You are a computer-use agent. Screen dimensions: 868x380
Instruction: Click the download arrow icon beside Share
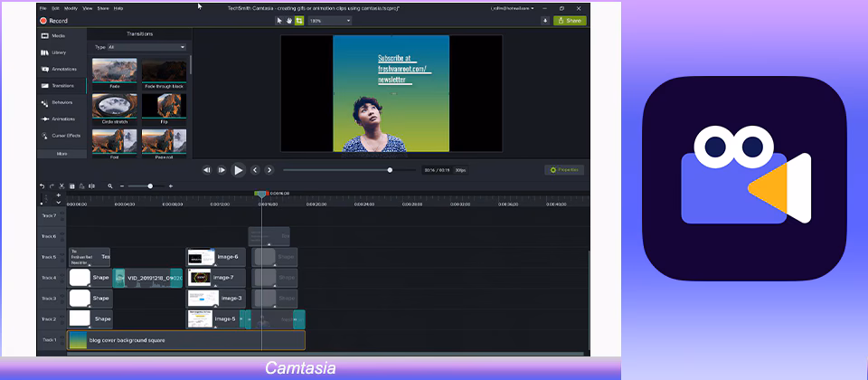point(545,21)
